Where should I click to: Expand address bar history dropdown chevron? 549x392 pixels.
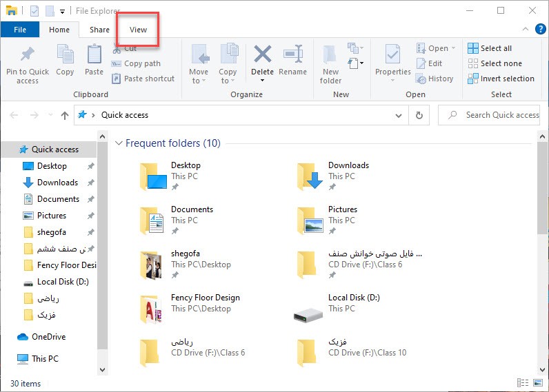click(399, 116)
